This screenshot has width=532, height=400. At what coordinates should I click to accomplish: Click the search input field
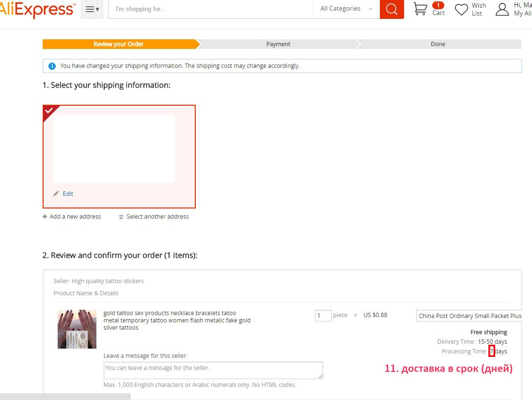click(x=210, y=9)
